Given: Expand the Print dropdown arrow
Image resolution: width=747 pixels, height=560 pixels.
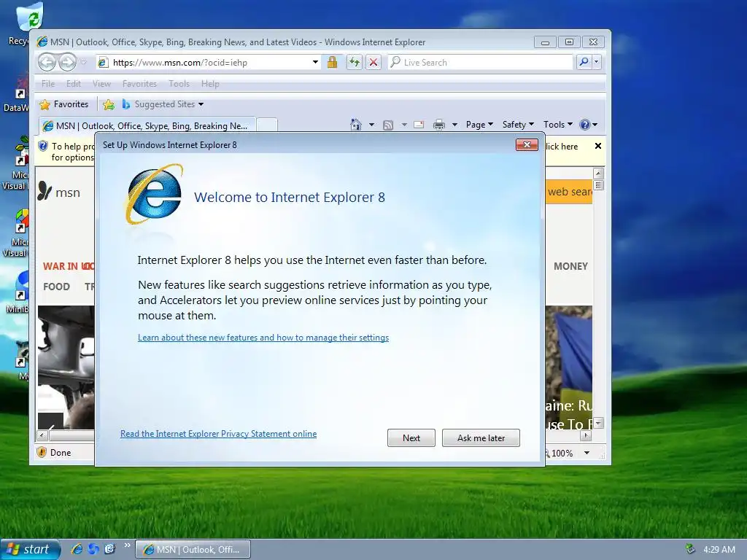Looking at the screenshot, I should (x=454, y=125).
